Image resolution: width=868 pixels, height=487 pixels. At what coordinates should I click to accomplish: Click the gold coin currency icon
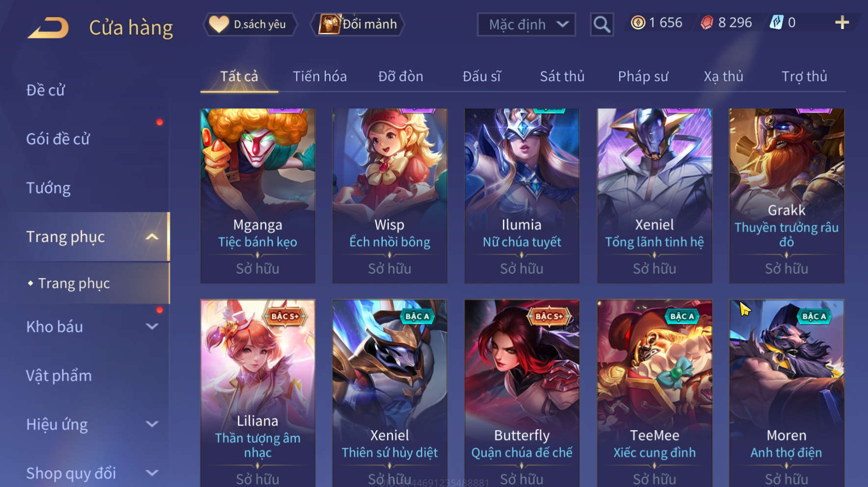click(638, 23)
